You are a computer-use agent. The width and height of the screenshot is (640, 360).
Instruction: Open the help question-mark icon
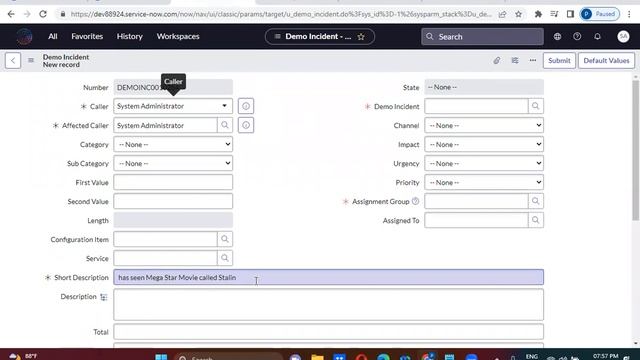tap(577, 36)
